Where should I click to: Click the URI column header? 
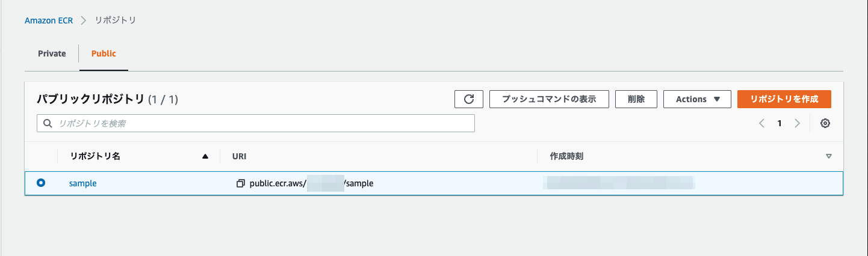point(240,156)
